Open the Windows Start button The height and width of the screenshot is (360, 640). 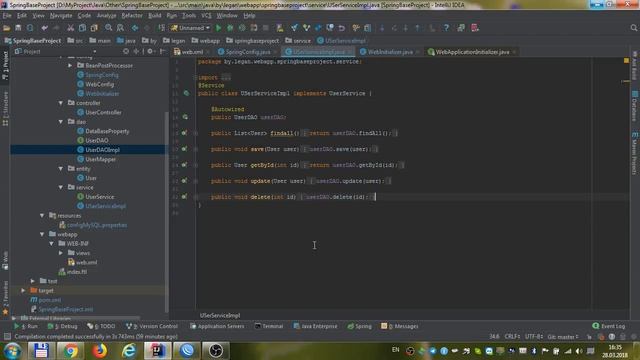click(x=12, y=351)
